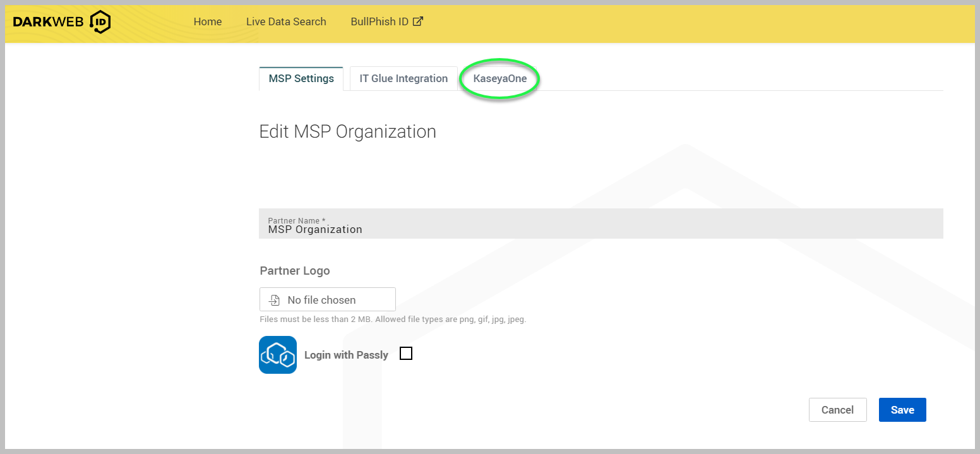
Task: Check the box beside Login with Passly
Action: tap(406, 353)
